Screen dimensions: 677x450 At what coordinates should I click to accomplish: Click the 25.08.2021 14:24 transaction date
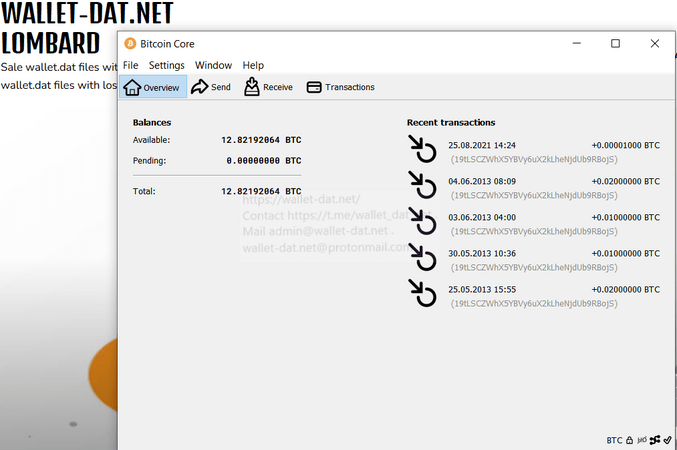[x=482, y=146]
